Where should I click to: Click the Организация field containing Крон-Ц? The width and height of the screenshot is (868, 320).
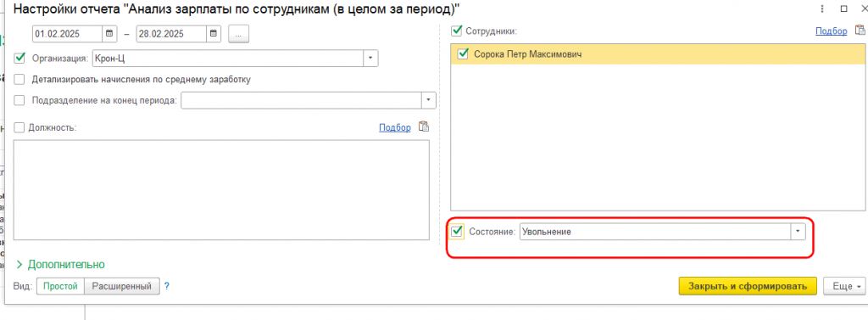[x=228, y=58]
